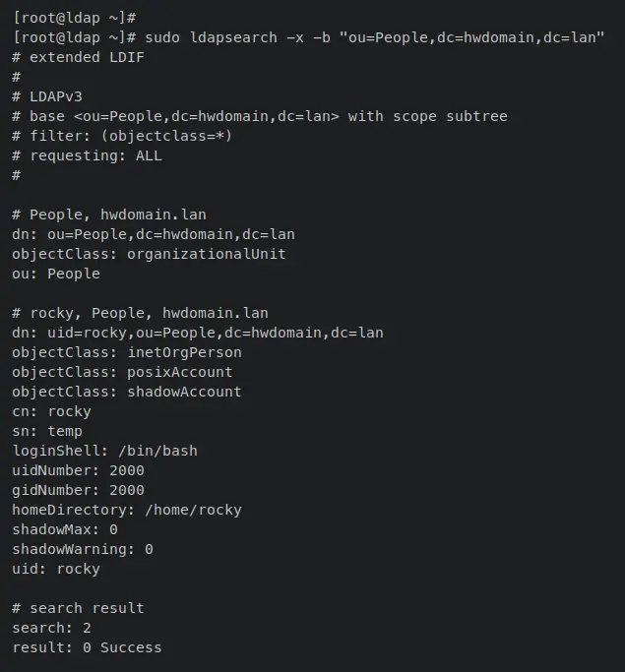Screen dimensions: 625x672
Task: Click the "uidNumber: 2000" line
Action: 78,470
